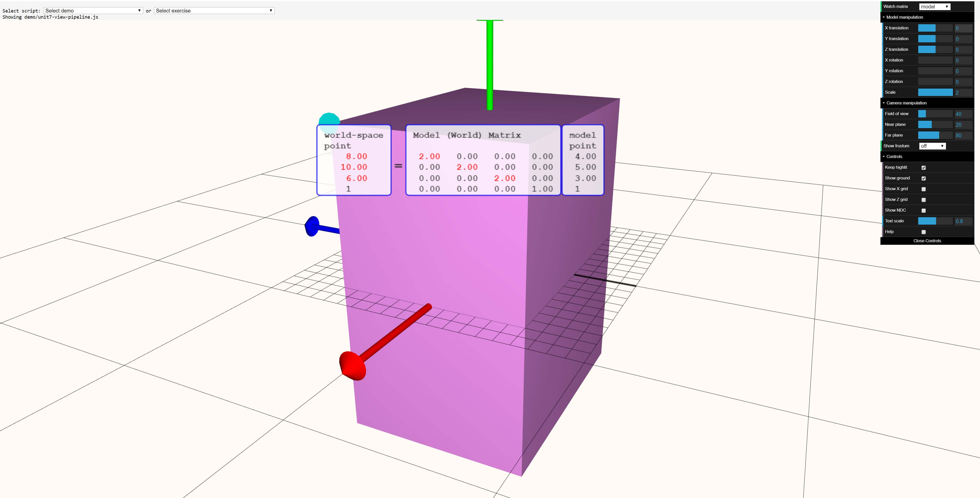Click model point value 4.00

(x=586, y=156)
